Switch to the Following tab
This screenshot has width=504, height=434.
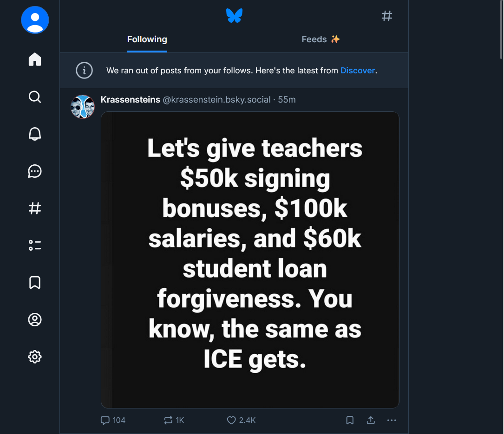(x=147, y=39)
